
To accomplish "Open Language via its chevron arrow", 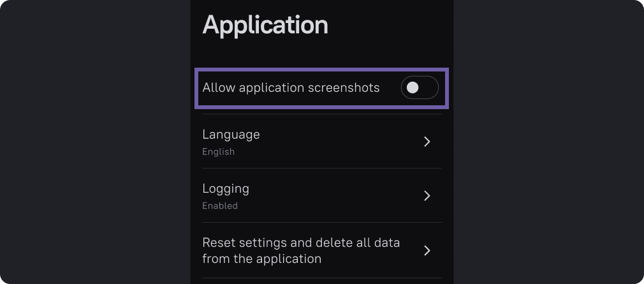I will point(427,142).
